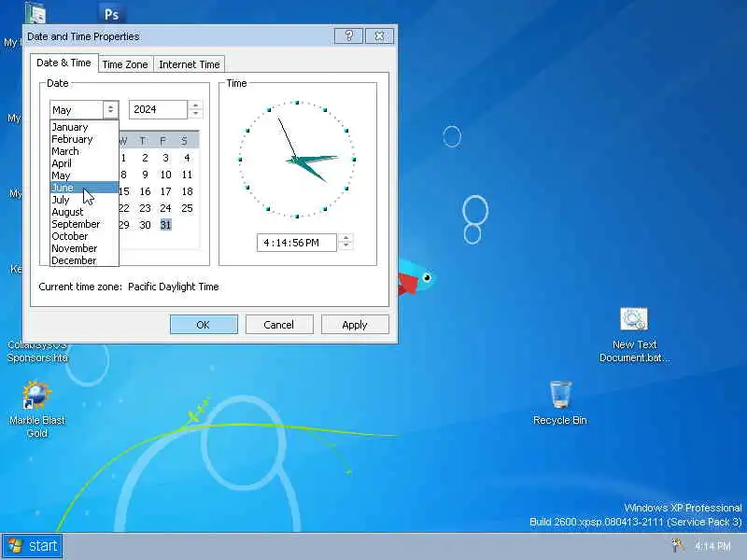This screenshot has height=560, width=747.
Task: Close the Date and Time Properties dialog
Action: [x=380, y=35]
